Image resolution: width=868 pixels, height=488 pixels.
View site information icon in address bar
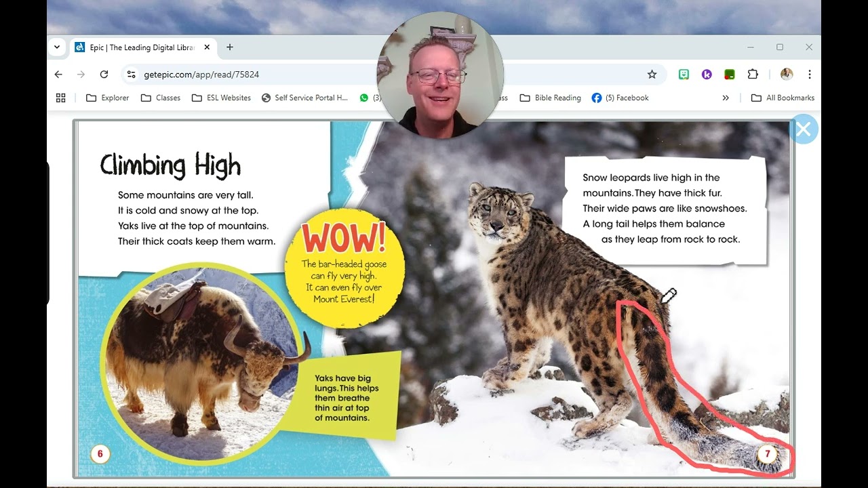point(132,75)
